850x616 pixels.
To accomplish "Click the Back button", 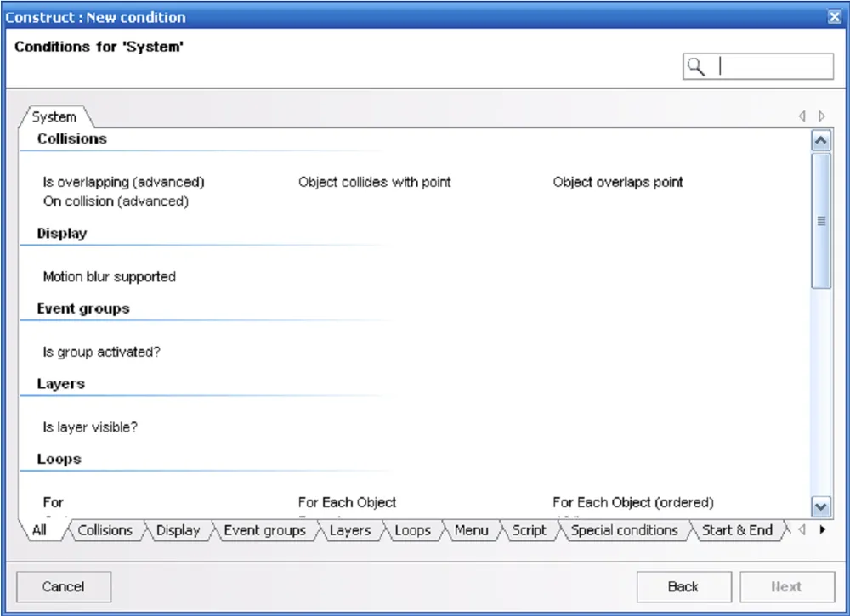I will 683,587.
